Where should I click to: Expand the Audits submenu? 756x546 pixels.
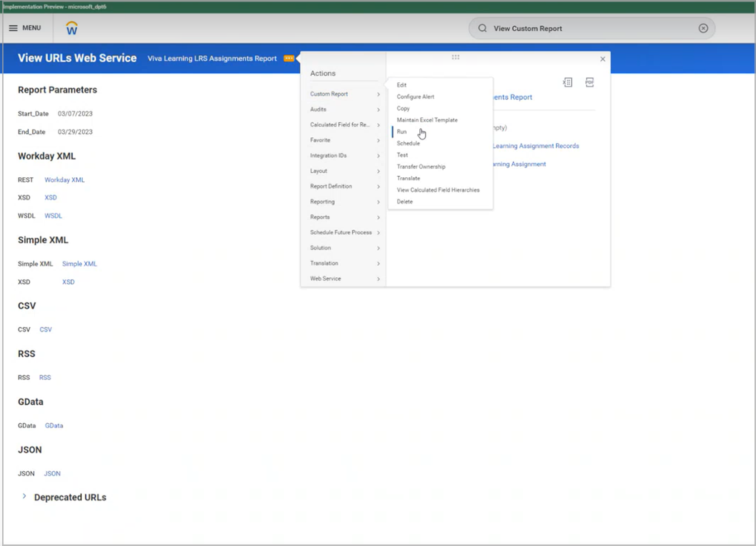[345, 109]
